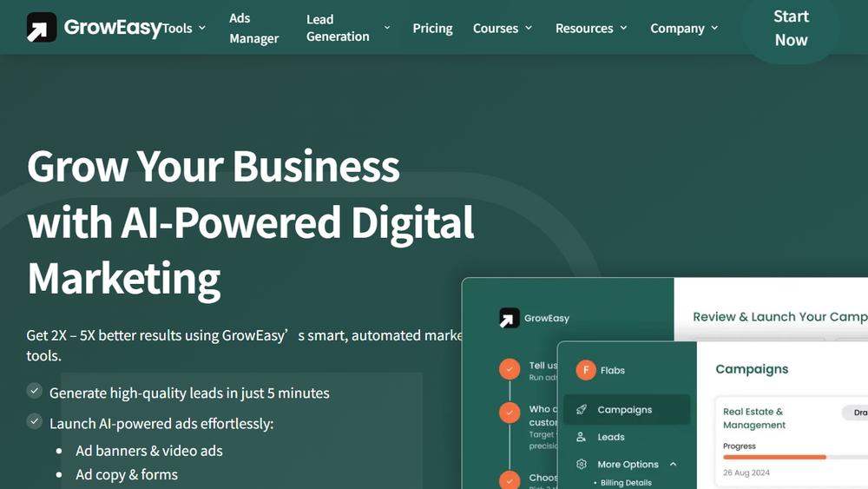The width and height of the screenshot is (868, 489).
Task: Open the Tools menu item
Action: [x=177, y=29]
